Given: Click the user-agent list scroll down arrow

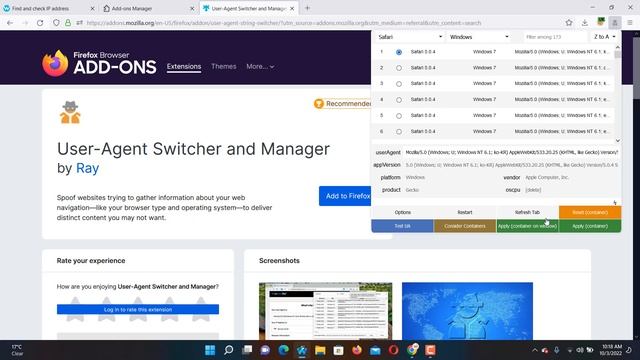Looking at the screenshot, I should [618, 140].
